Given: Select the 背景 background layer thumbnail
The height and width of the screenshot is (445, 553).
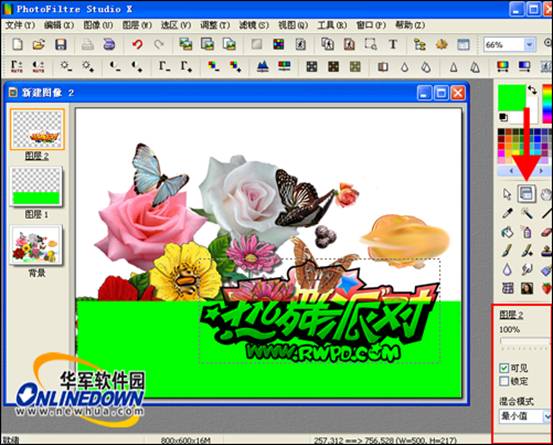Looking at the screenshot, I should click(x=36, y=245).
